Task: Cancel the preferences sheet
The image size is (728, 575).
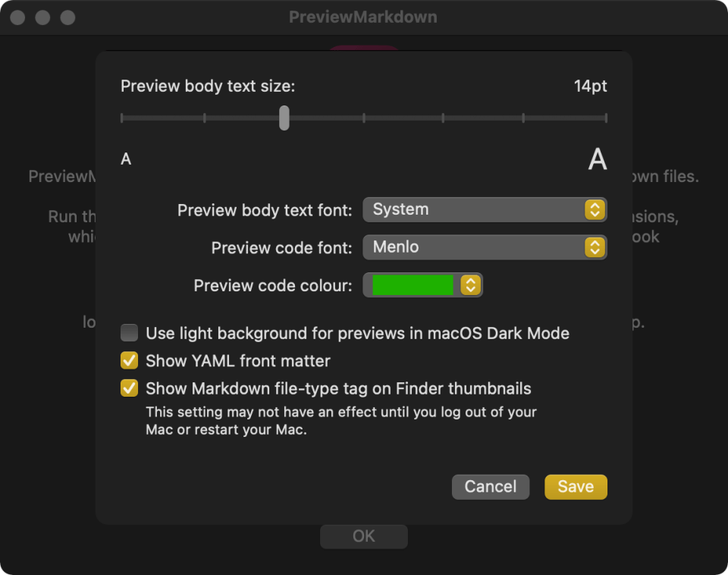Action: 490,487
